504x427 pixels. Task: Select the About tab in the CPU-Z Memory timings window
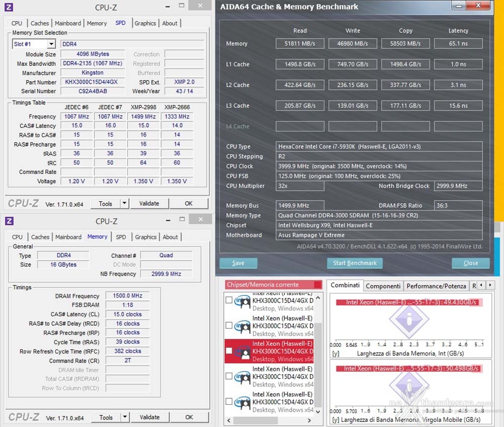[x=170, y=237]
